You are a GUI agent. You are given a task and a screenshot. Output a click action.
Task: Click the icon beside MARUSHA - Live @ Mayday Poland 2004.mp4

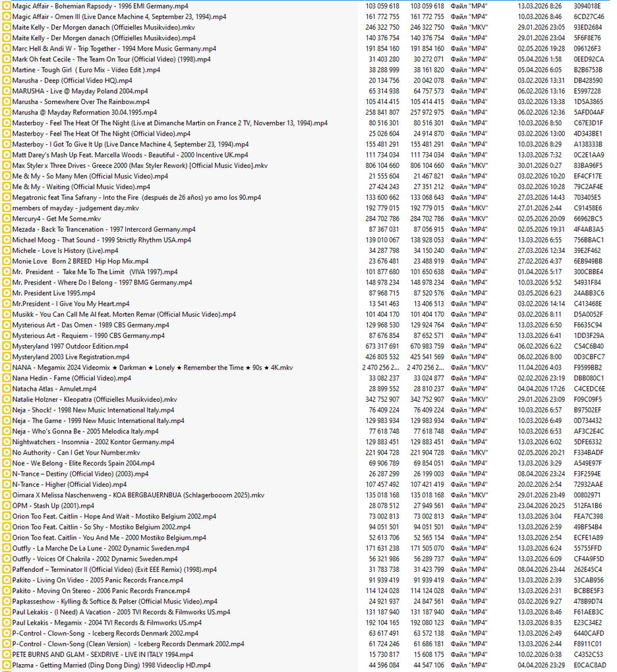[7, 92]
